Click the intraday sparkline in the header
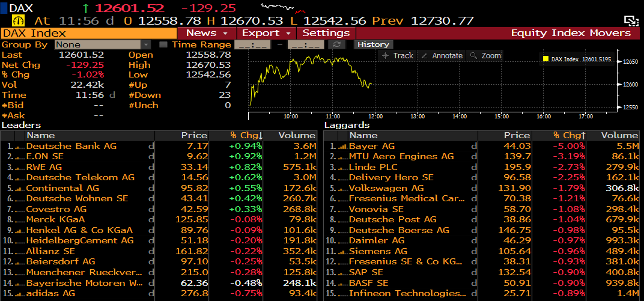 click(284, 7)
